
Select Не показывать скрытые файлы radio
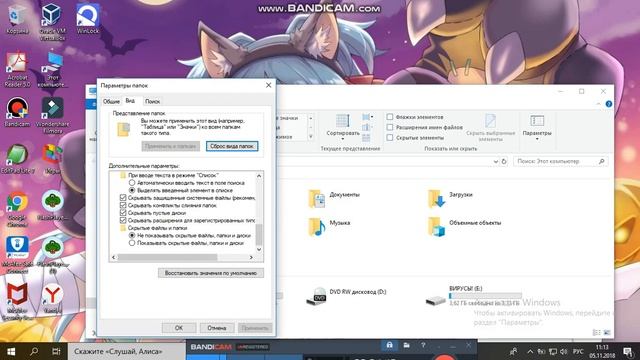(132, 236)
